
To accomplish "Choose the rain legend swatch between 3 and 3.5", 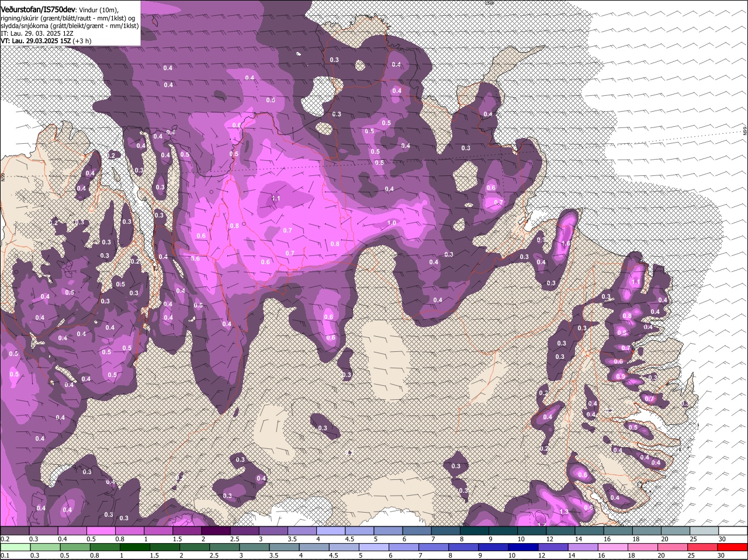I will click(x=254, y=548).
